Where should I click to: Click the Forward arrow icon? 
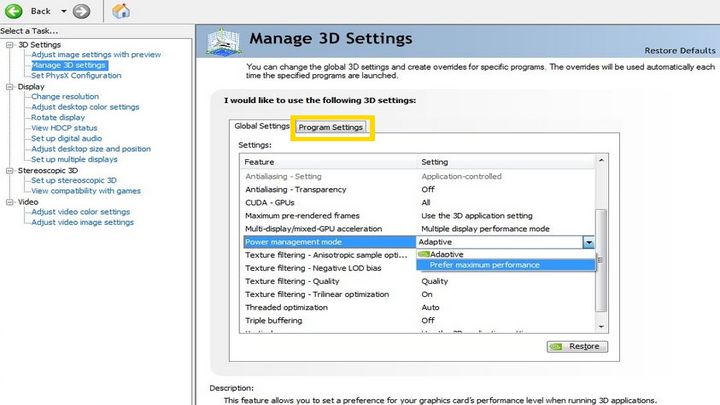tap(82, 11)
